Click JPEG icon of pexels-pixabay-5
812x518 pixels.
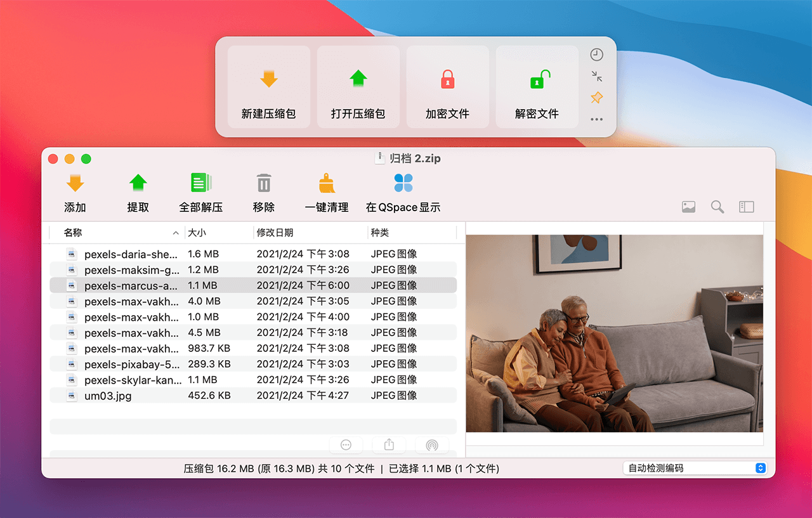(x=72, y=364)
